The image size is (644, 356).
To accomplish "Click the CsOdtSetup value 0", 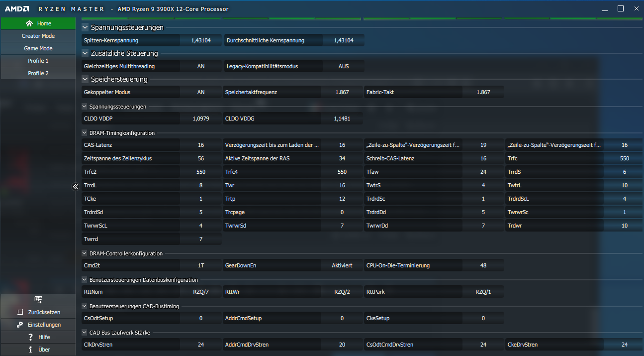I will click(201, 318).
